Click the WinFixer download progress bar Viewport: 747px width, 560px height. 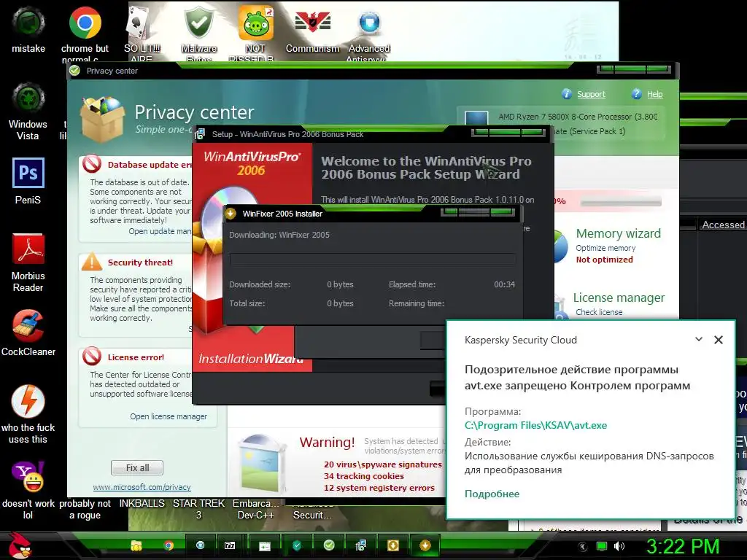373,260
